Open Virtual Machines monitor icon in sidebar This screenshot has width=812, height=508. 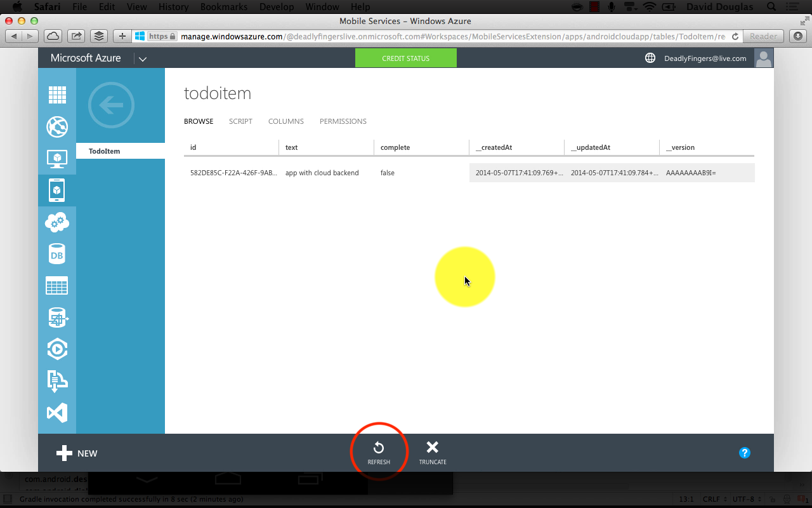click(57, 159)
